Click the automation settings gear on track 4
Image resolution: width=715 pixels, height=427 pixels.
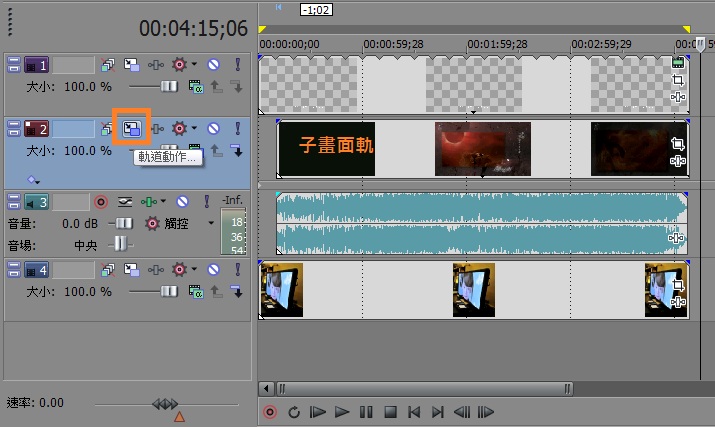click(x=179, y=270)
